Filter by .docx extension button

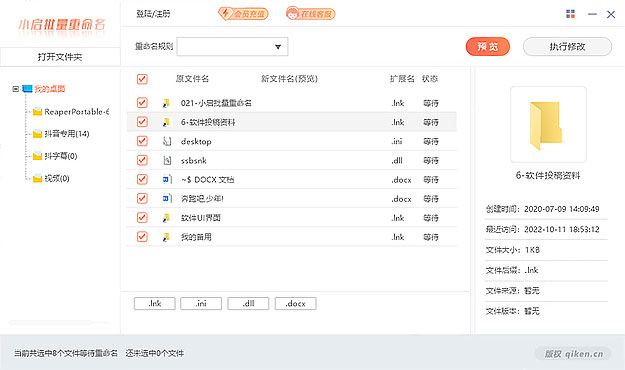pos(295,303)
